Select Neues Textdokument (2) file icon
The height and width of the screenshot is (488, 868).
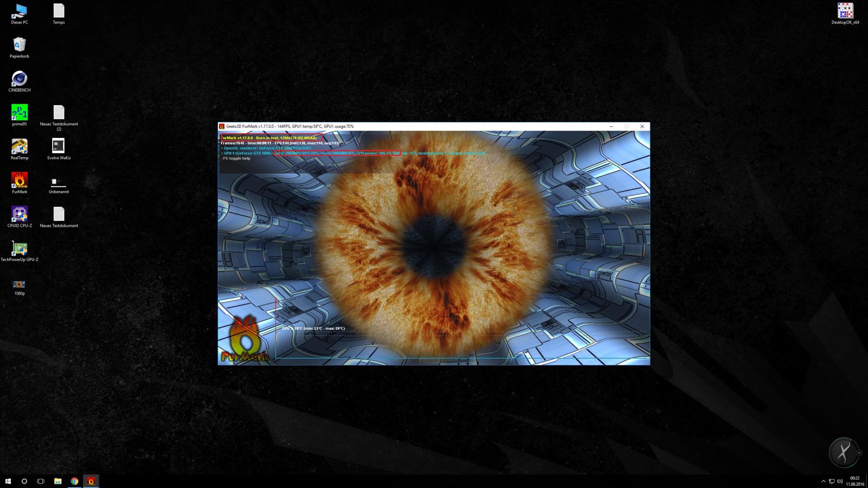click(59, 118)
